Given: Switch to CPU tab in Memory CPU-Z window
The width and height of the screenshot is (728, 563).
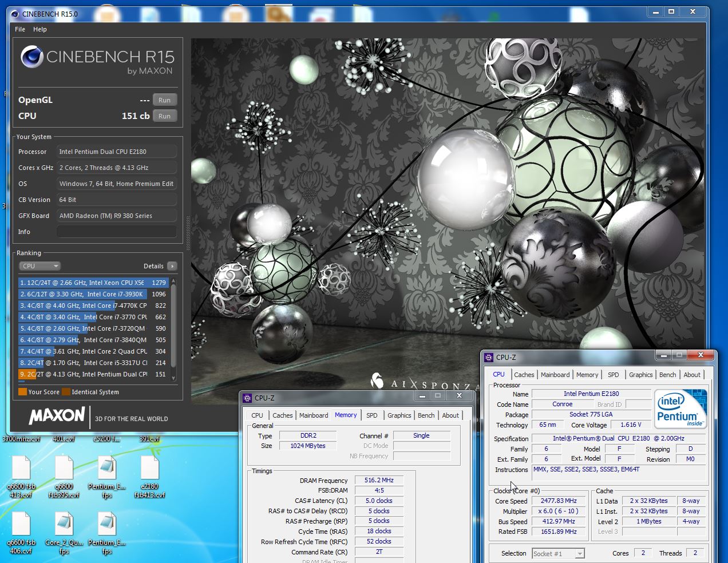Looking at the screenshot, I should pyautogui.click(x=258, y=415).
